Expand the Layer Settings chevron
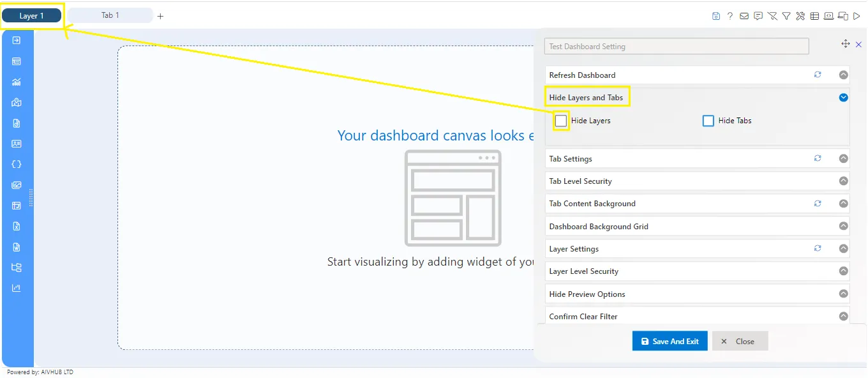Viewport: 868px width, 378px height. click(x=844, y=248)
